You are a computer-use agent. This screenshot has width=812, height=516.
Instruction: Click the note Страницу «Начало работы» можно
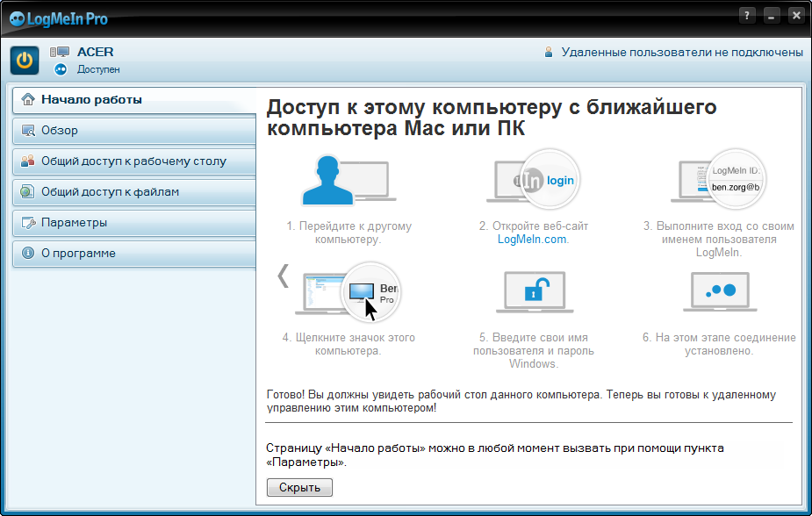click(x=494, y=455)
